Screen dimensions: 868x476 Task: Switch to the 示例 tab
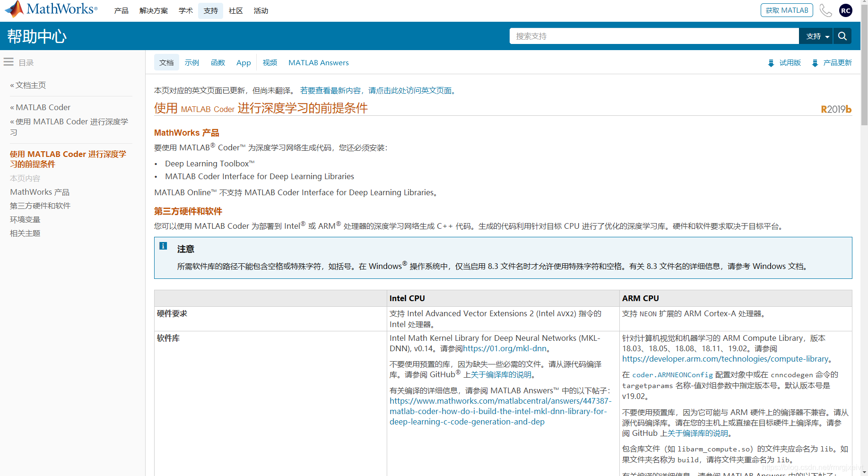click(x=191, y=62)
